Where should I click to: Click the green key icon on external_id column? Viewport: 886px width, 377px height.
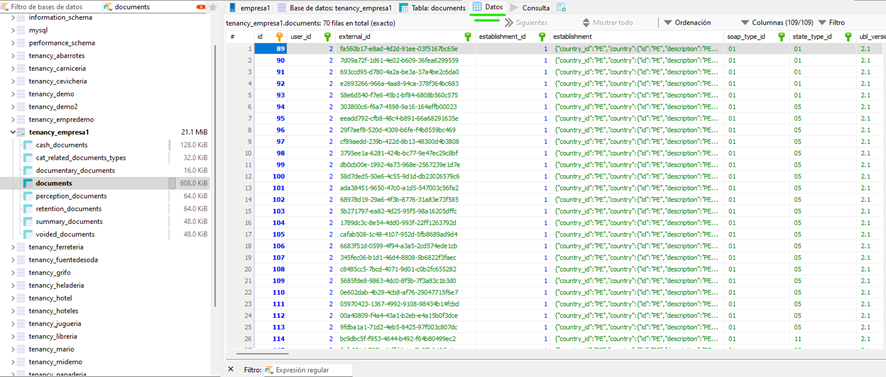point(467,37)
